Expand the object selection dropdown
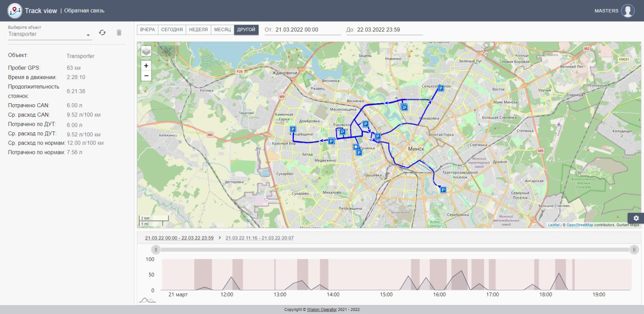The height and width of the screenshot is (314, 644). coord(88,35)
